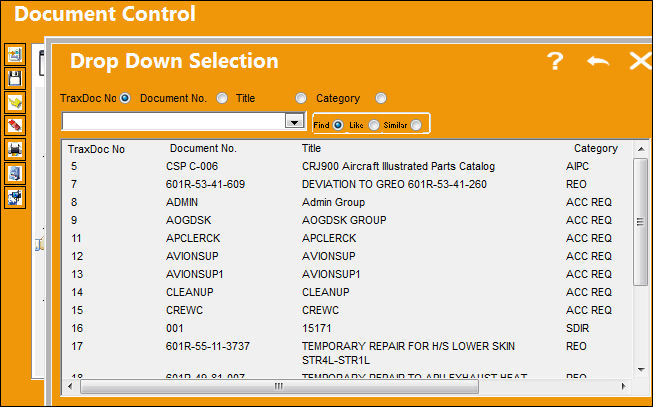653x407 pixels.
Task: Click the Save floppy disk icon
Action: [15, 78]
